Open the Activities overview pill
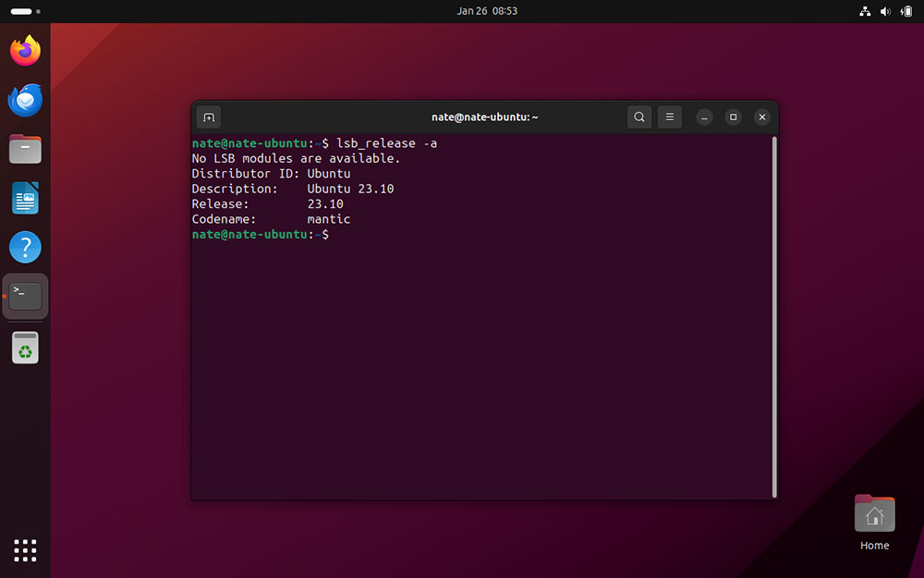This screenshot has height=578, width=924. 23,11
